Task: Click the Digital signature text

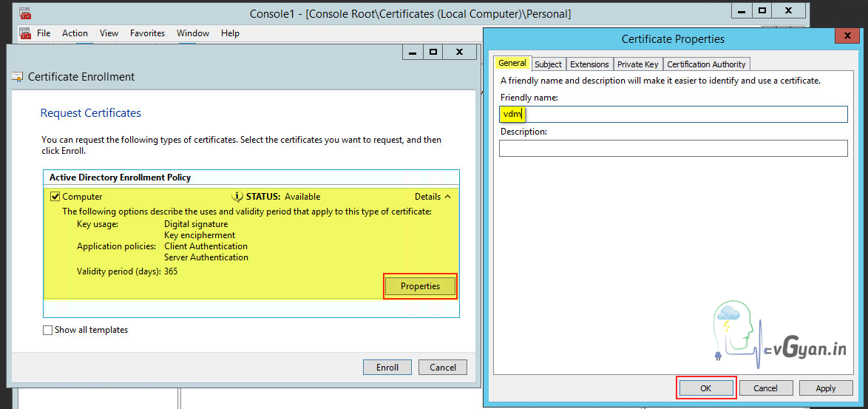Action: [196, 224]
